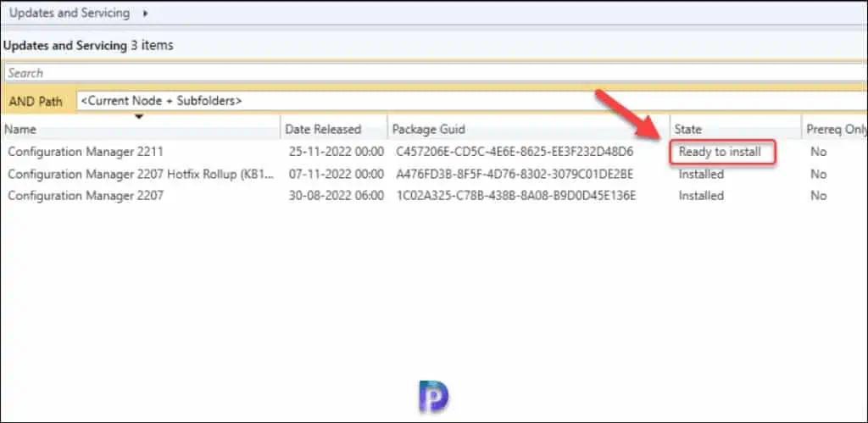Click the AND Path label
Image resolution: width=868 pixels, height=423 pixels.
point(36,102)
